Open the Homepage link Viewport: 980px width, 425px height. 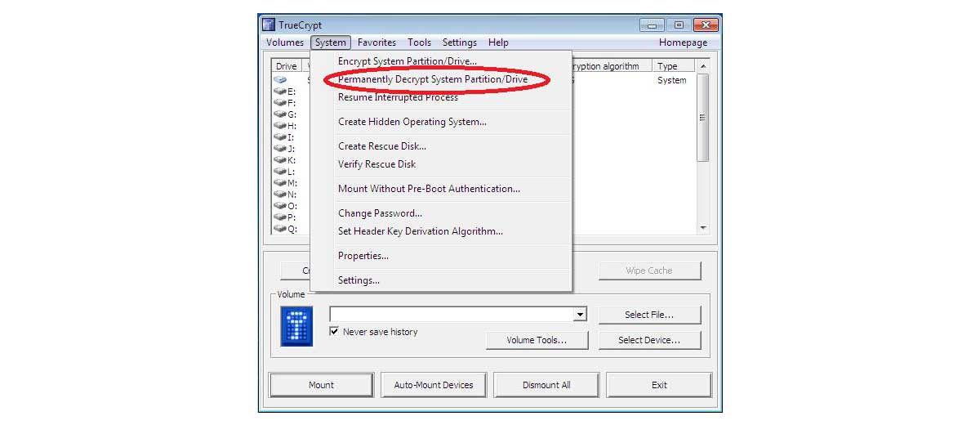pyautogui.click(x=684, y=42)
